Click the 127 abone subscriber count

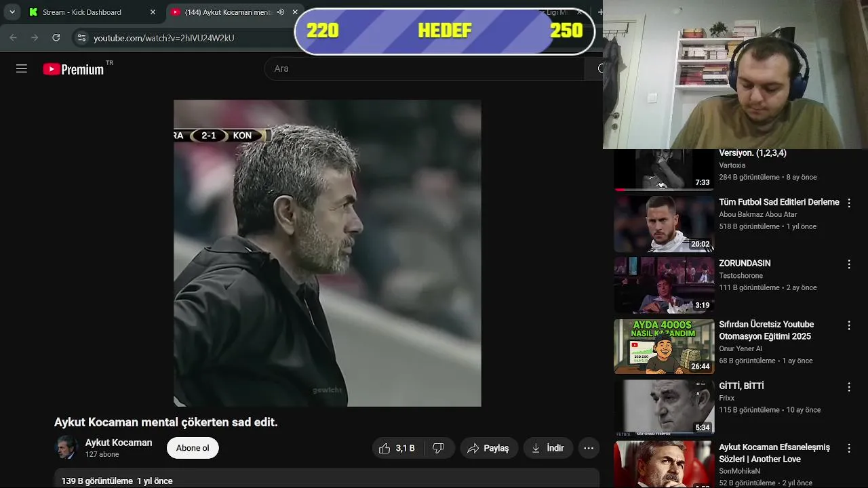[102, 454]
